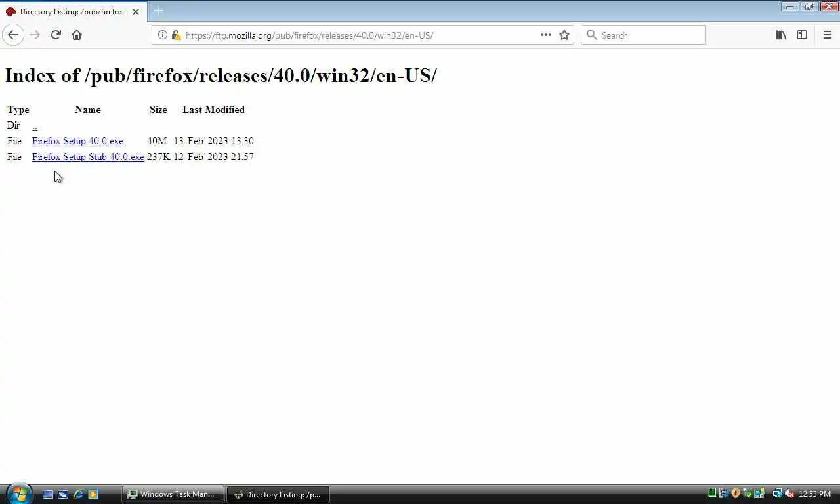Restore down the Firefox window

coord(808,7)
